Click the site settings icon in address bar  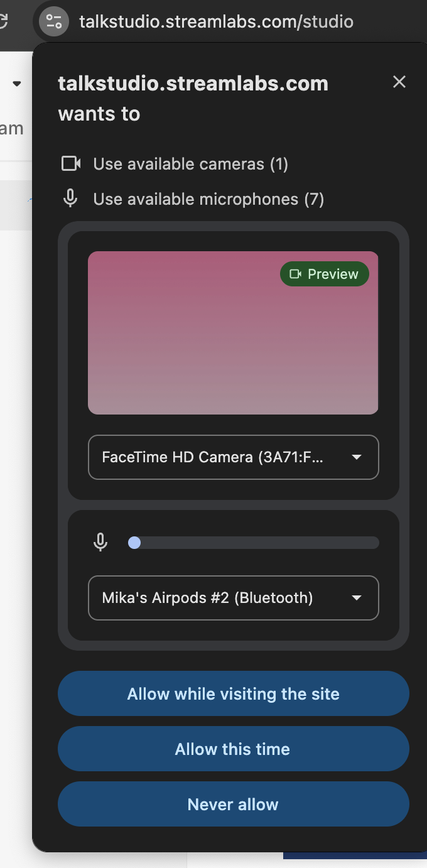[54, 22]
